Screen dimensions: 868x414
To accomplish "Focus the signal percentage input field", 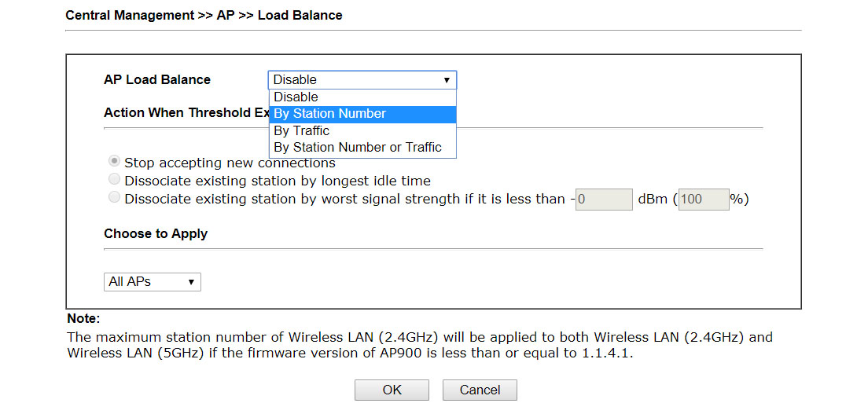I will point(704,200).
